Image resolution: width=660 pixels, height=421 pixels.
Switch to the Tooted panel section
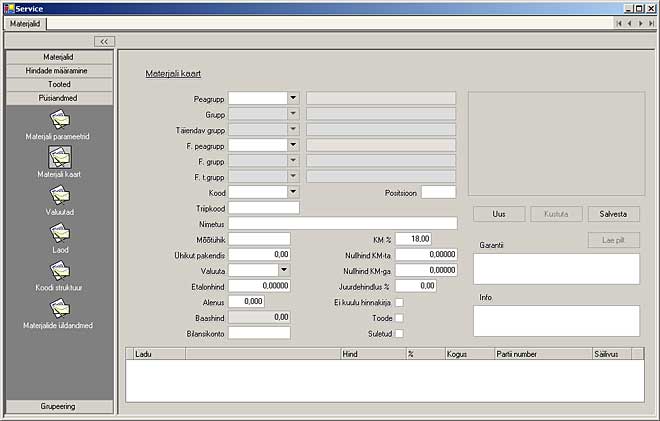tap(59, 85)
